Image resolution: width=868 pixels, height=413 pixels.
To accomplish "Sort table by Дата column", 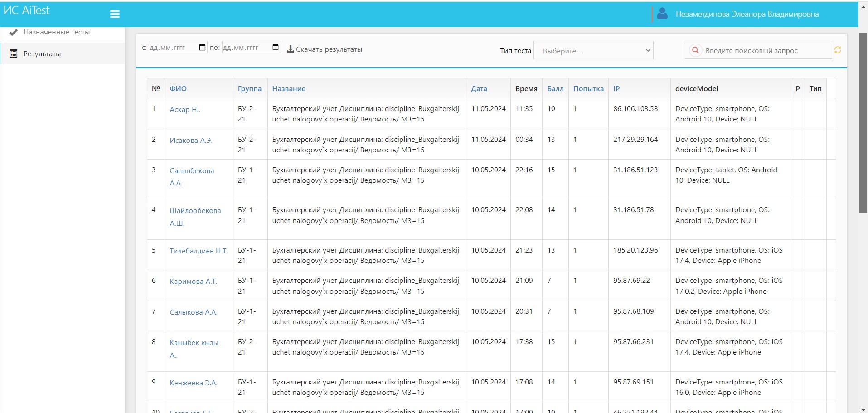I will click(479, 89).
